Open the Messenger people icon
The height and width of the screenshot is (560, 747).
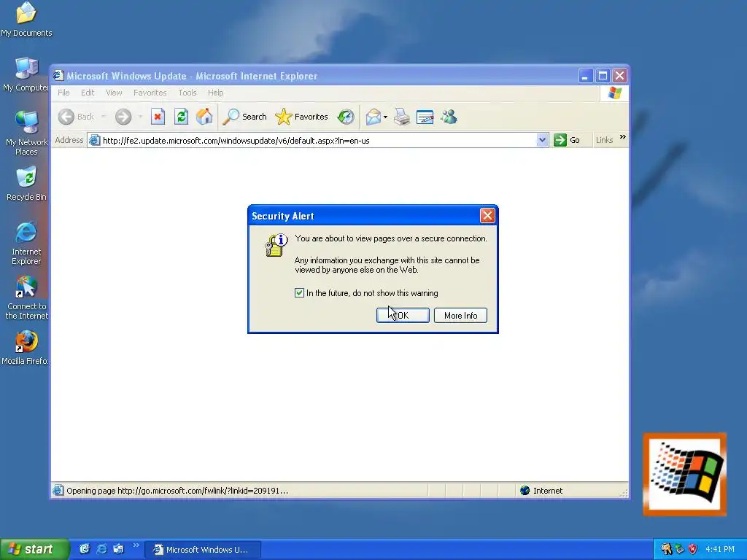[449, 117]
